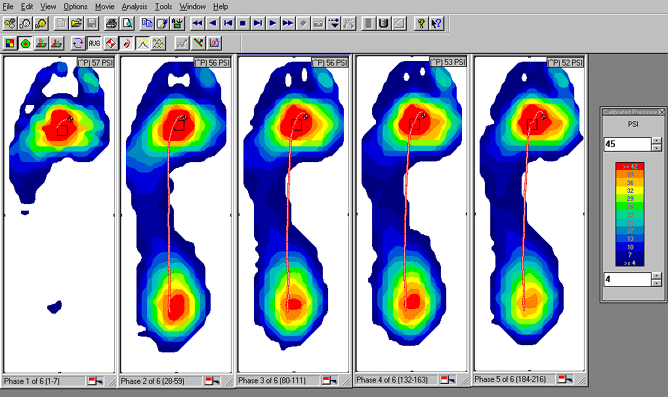
Task: Open the Movie menu
Action: (x=104, y=6)
